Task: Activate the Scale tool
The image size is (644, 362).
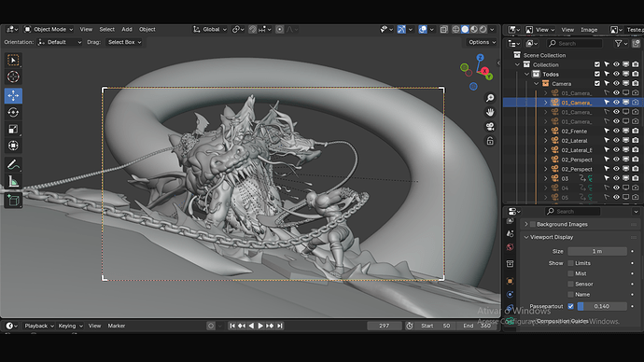Action: [x=13, y=130]
